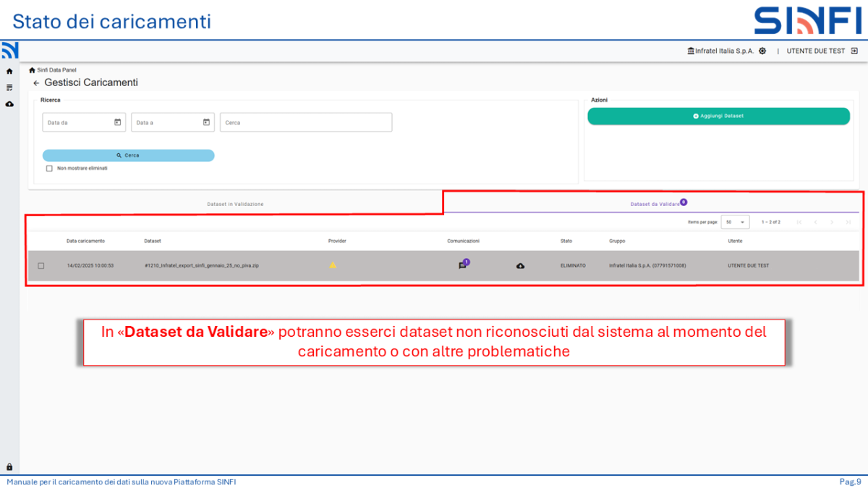Viewport: 868px width, 488px height.
Task: Click the cloud upload icon in sidebar
Action: [x=9, y=103]
